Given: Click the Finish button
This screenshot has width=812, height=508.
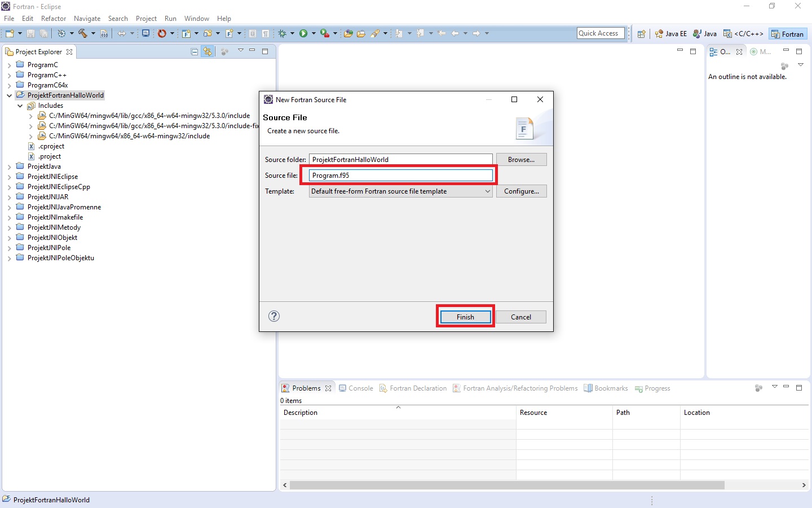Looking at the screenshot, I should click(x=465, y=317).
